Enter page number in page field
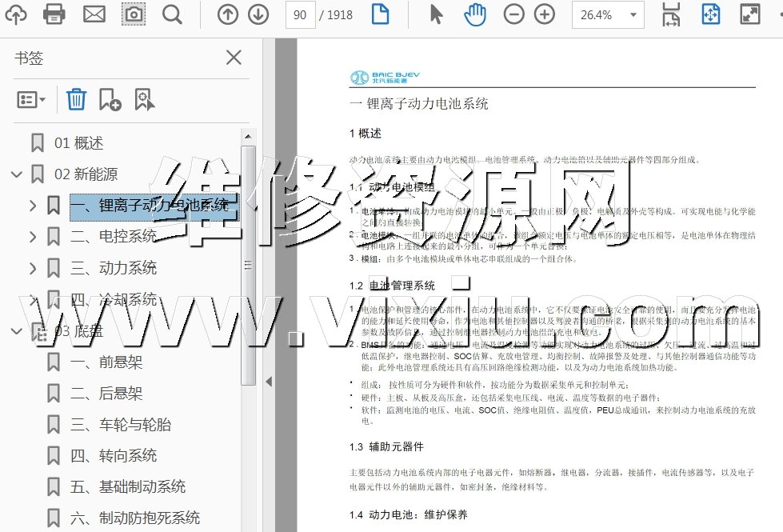The width and height of the screenshot is (783, 532). pyautogui.click(x=300, y=14)
